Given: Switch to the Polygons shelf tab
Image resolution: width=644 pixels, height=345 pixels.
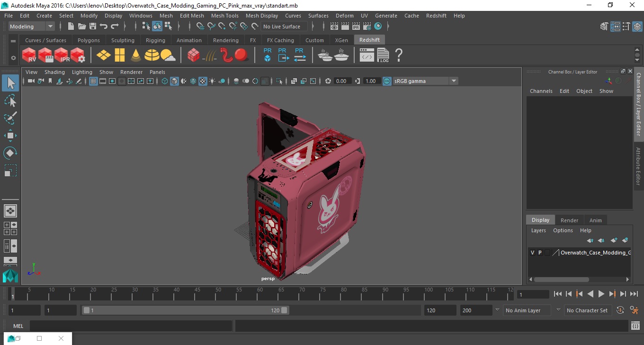Looking at the screenshot, I should click(89, 40).
